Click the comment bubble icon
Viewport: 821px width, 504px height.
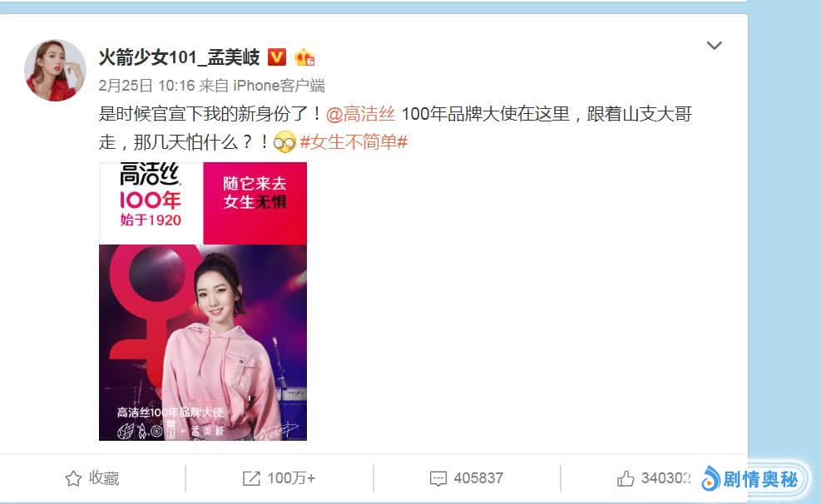(438, 478)
